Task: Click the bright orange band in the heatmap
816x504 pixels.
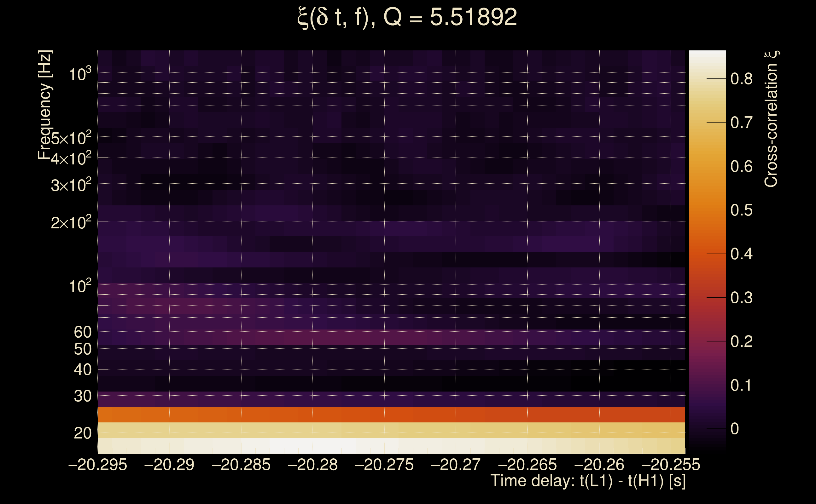Action: coord(390,415)
